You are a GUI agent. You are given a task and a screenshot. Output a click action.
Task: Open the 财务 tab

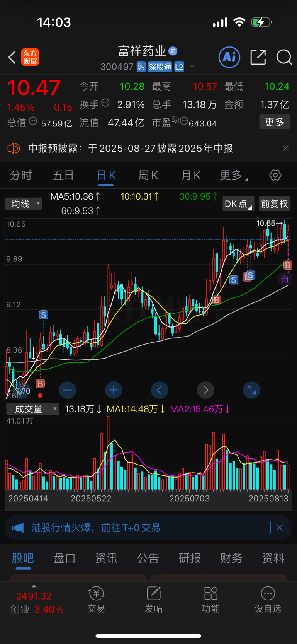tap(231, 558)
